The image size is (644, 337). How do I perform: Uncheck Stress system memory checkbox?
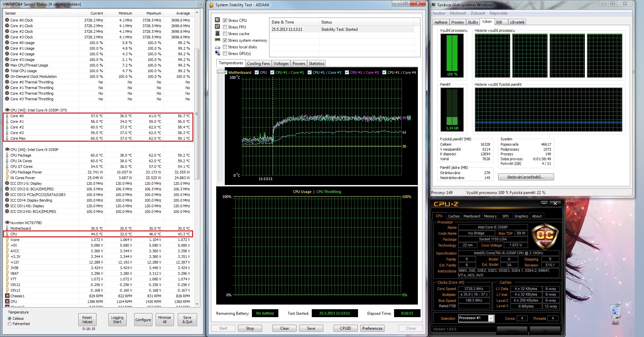(x=225, y=40)
